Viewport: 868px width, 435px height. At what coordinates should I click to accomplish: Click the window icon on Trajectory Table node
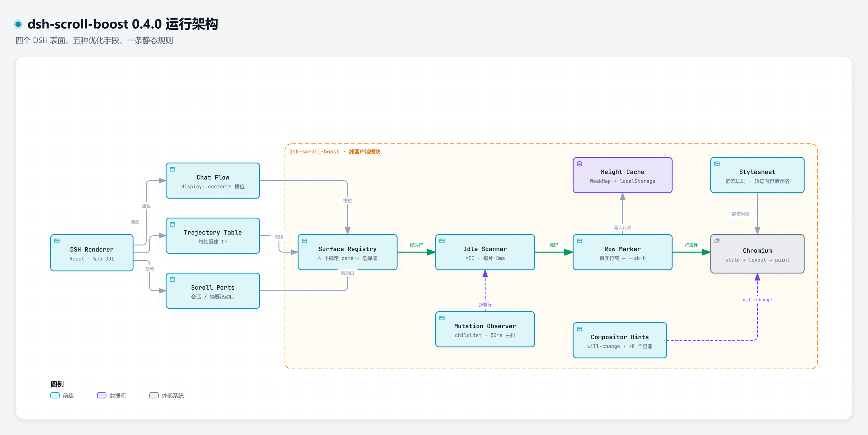(172, 224)
